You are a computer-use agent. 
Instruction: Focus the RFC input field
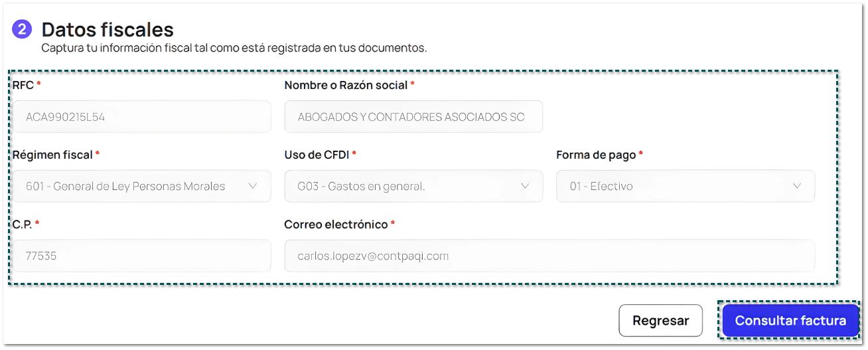click(141, 117)
